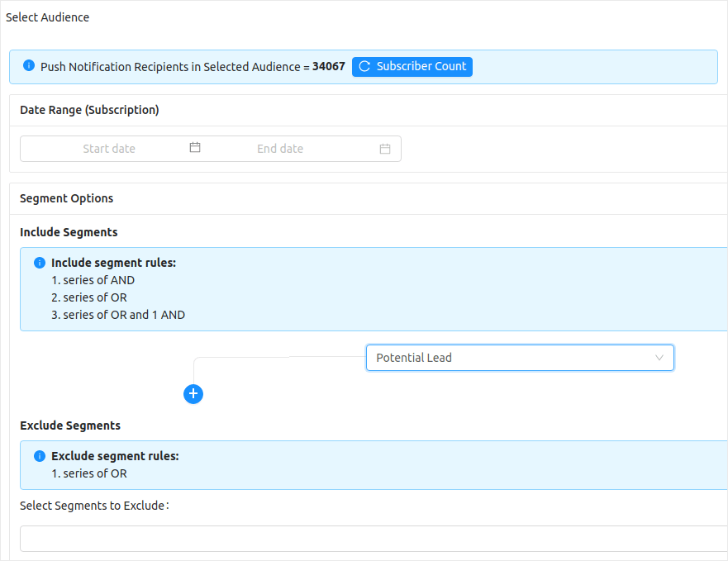Click the Segment Options heading
Image resolution: width=728 pixels, height=561 pixels.
[66, 198]
